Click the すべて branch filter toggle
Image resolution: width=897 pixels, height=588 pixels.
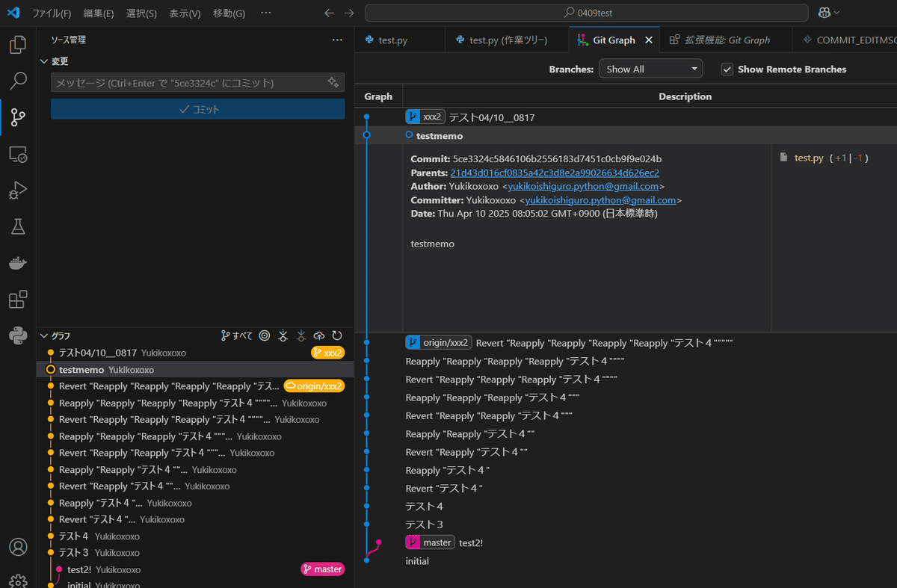coord(235,335)
